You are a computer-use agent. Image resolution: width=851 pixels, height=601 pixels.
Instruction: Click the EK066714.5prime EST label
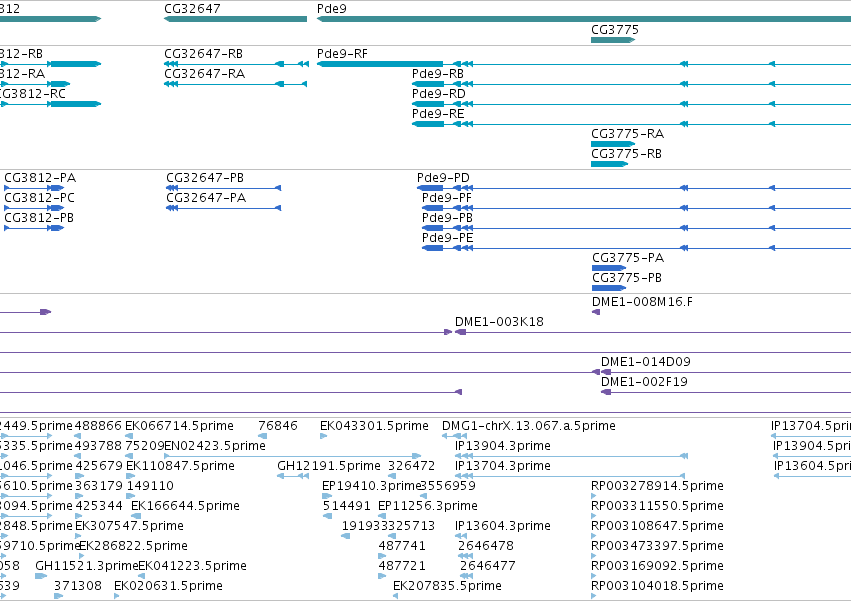pyautogui.click(x=180, y=426)
